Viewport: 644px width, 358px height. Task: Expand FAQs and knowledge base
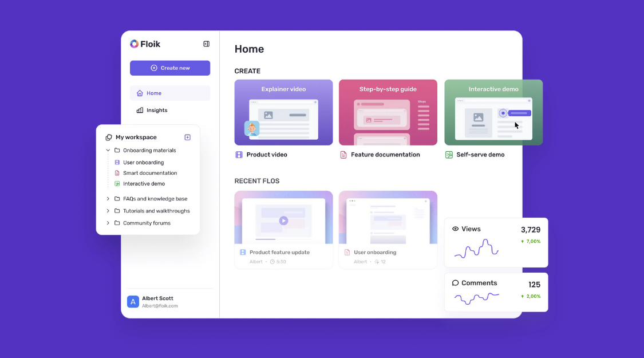(x=109, y=198)
